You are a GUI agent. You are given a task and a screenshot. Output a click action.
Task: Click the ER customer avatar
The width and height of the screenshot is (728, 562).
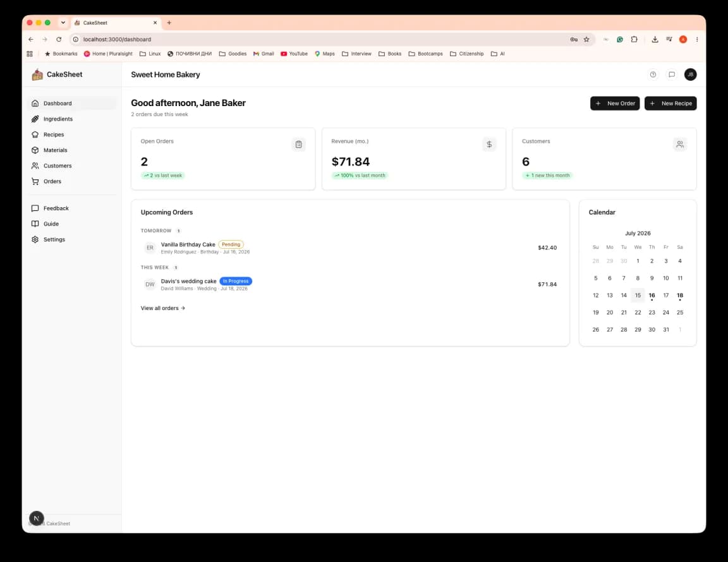click(150, 248)
